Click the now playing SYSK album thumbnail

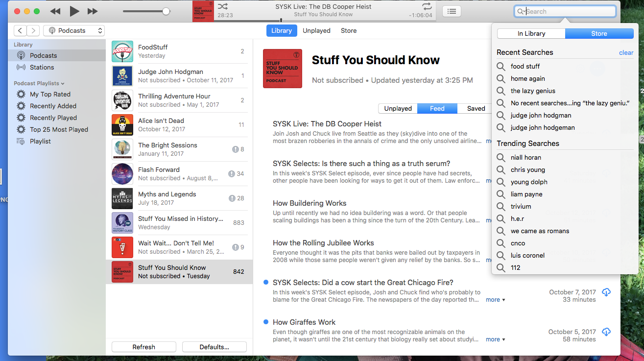(203, 11)
